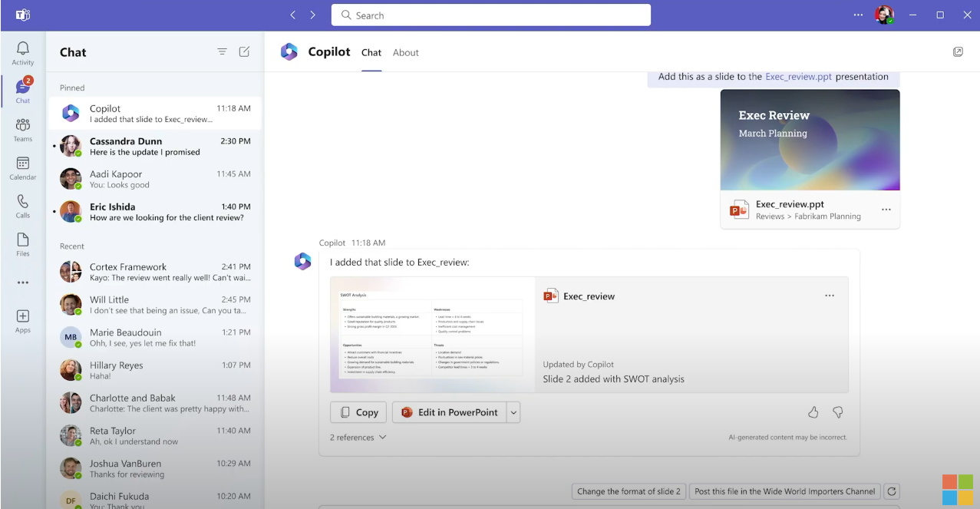The width and height of the screenshot is (980, 509).
Task: Click the Copilot logo in chat header
Action: click(289, 52)
